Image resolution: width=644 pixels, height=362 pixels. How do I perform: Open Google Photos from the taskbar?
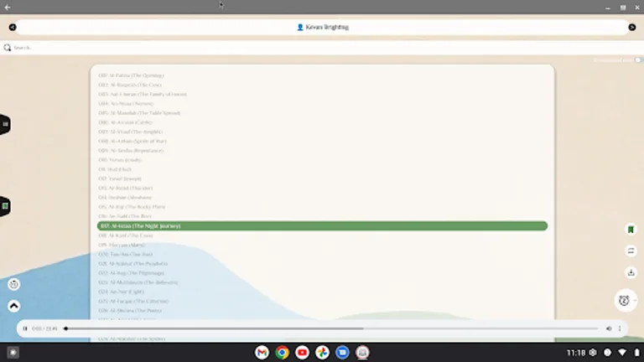tap(322, 352)
